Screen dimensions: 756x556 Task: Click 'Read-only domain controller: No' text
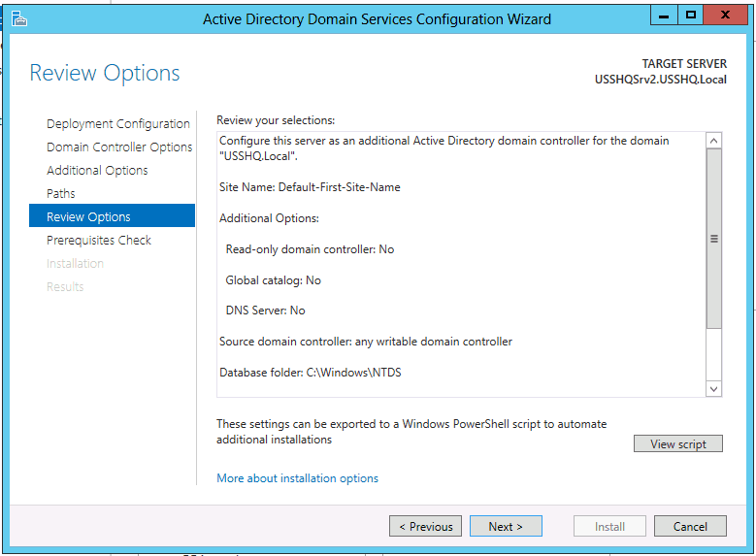click(310, 249)
